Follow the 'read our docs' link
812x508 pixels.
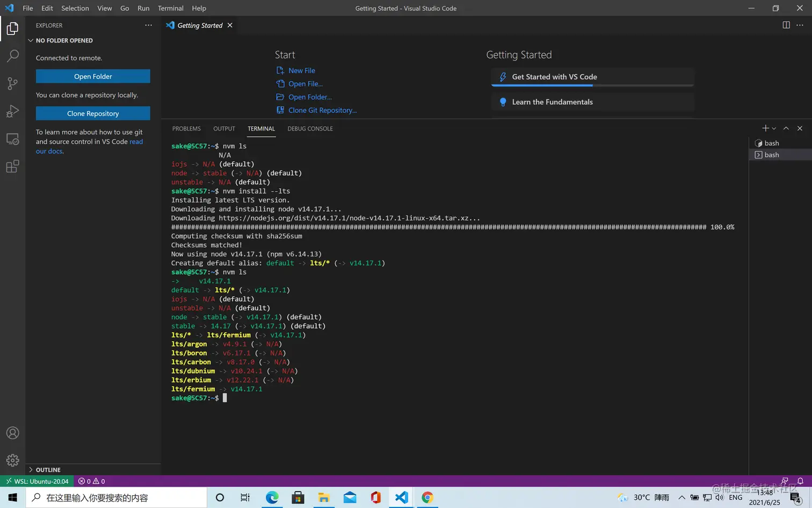[136, 142]
